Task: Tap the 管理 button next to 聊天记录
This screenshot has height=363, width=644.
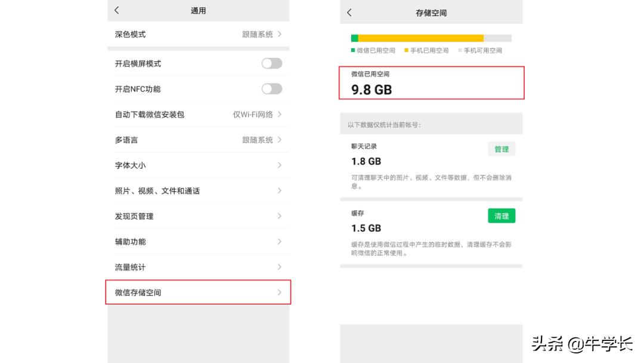Action: (x=501, y=149)
